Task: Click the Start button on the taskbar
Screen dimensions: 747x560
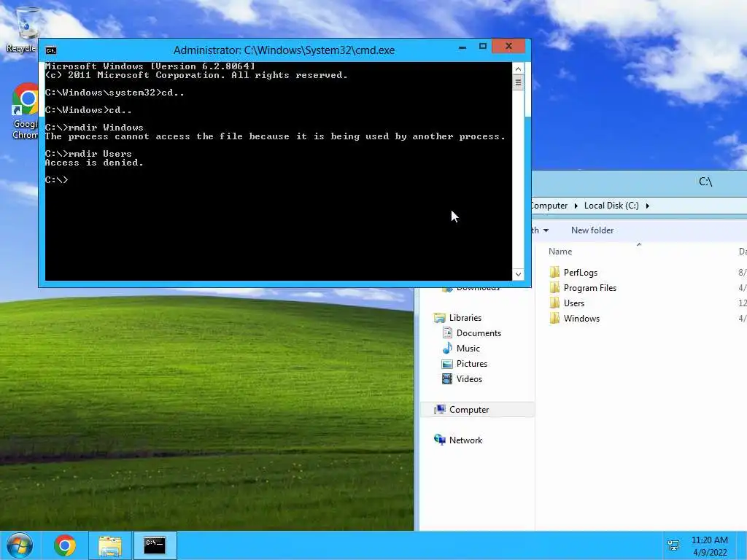Action: click(20, 545)
